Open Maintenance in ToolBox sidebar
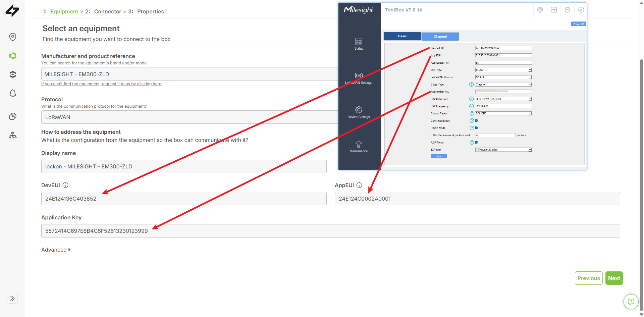Screen dimensions: 644x317 point(359,147)
